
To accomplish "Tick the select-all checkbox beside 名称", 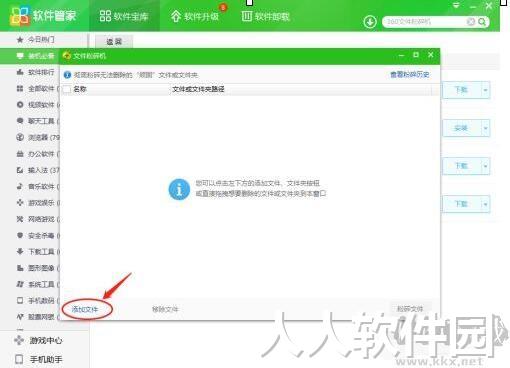I will (x=67, y=89).
